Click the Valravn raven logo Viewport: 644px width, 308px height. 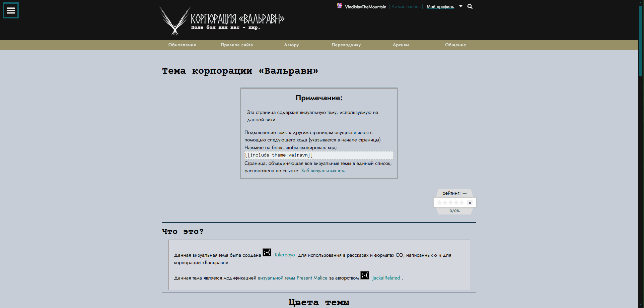click(x=174, y=21)
